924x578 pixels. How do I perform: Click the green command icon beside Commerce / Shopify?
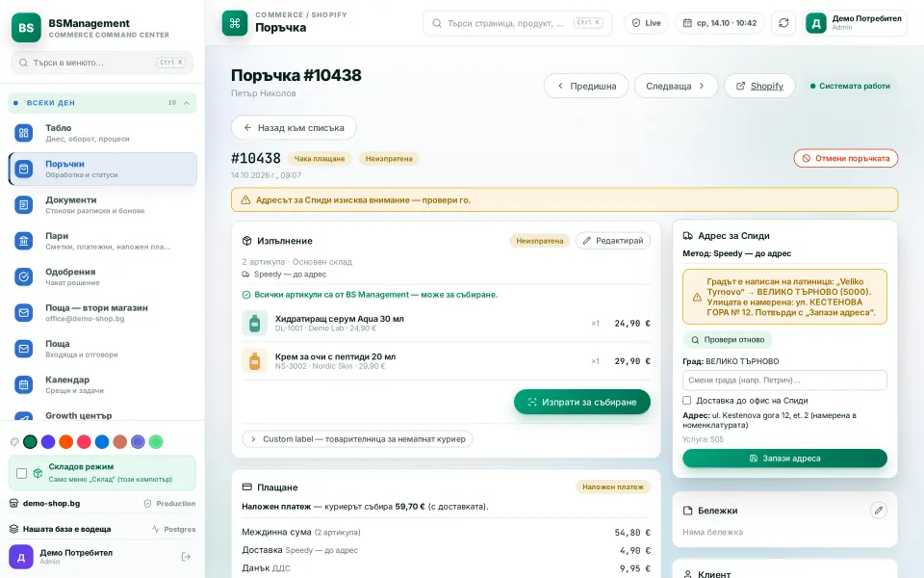[x=235, y=23]
